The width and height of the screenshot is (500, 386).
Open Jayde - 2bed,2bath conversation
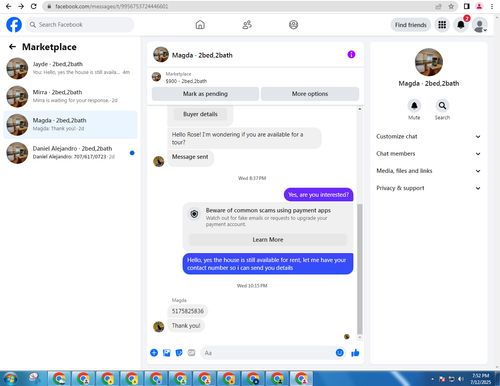[x=70, y=68]
